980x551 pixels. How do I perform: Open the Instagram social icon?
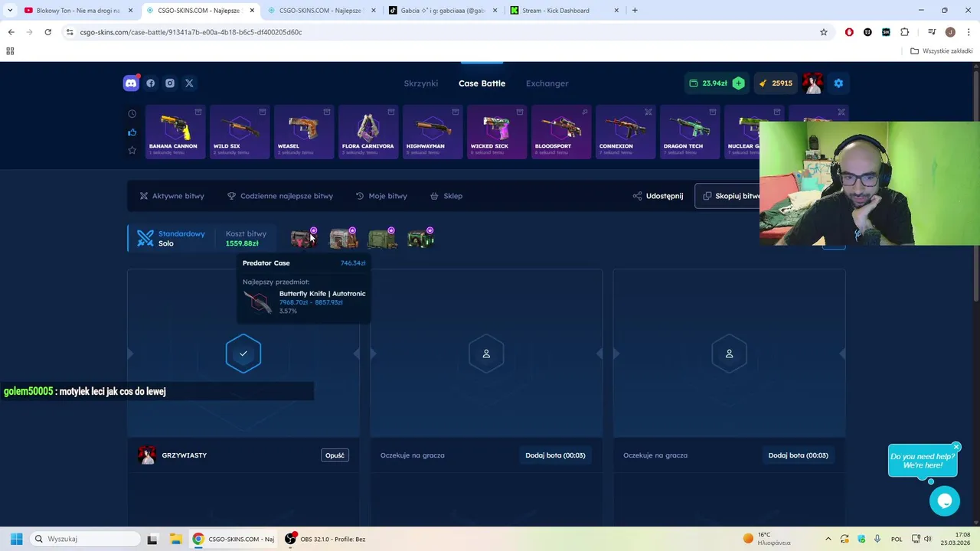170,83
